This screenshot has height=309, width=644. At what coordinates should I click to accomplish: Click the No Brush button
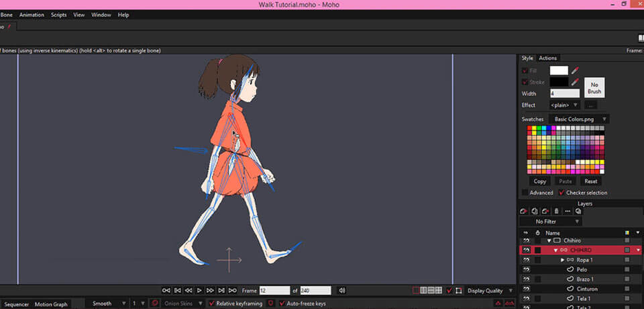594,87
